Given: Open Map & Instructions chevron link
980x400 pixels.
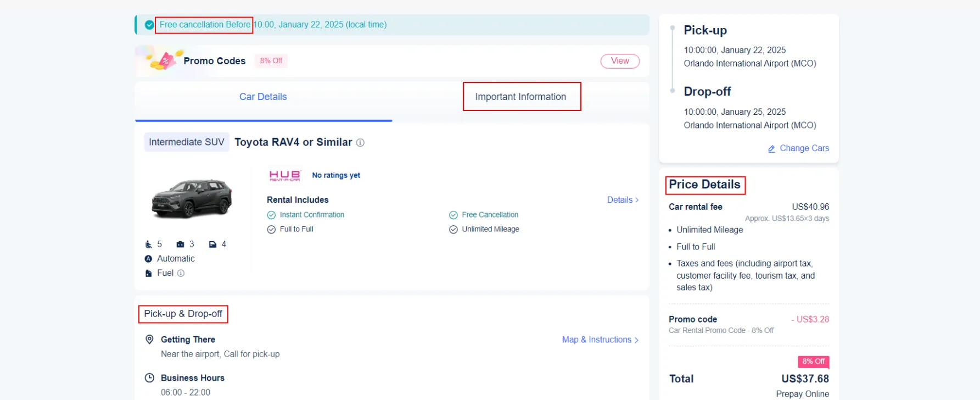Looking at the screenshot, I should 636,340.
